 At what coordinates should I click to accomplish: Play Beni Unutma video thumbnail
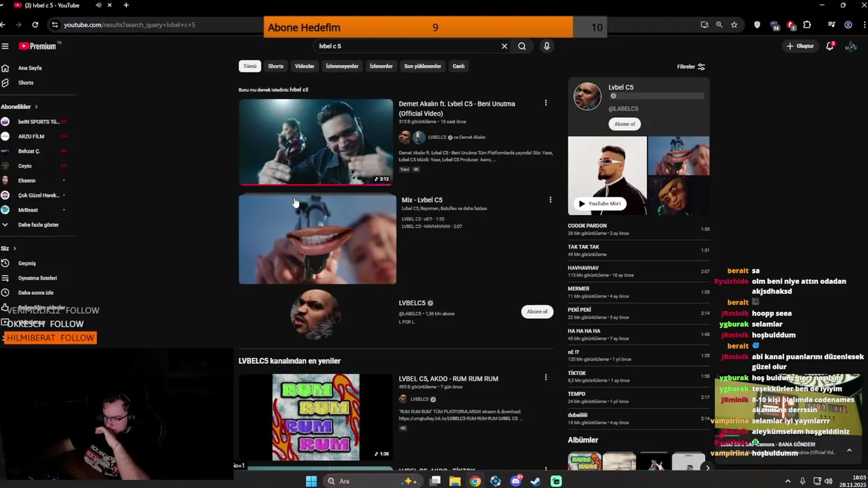click(315, 142)
